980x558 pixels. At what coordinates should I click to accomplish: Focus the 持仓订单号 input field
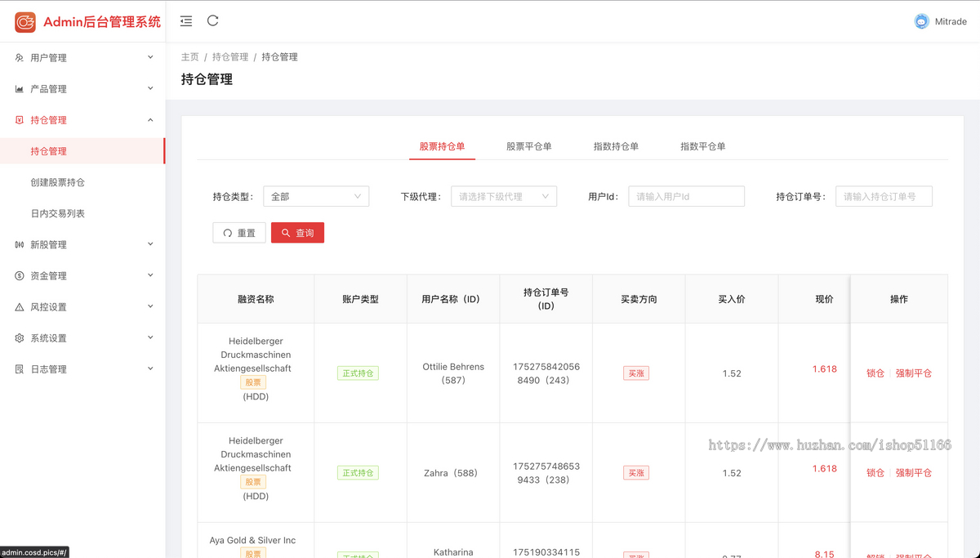point(884,196)
